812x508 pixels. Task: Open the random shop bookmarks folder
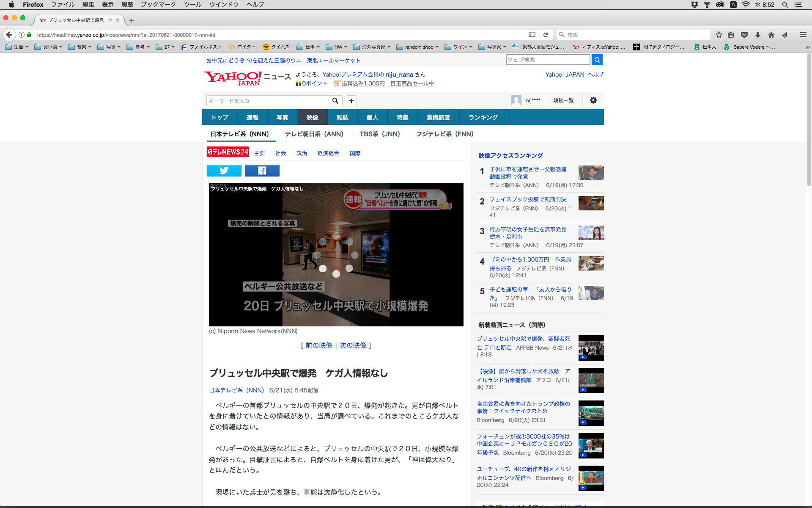pos(417,47)
